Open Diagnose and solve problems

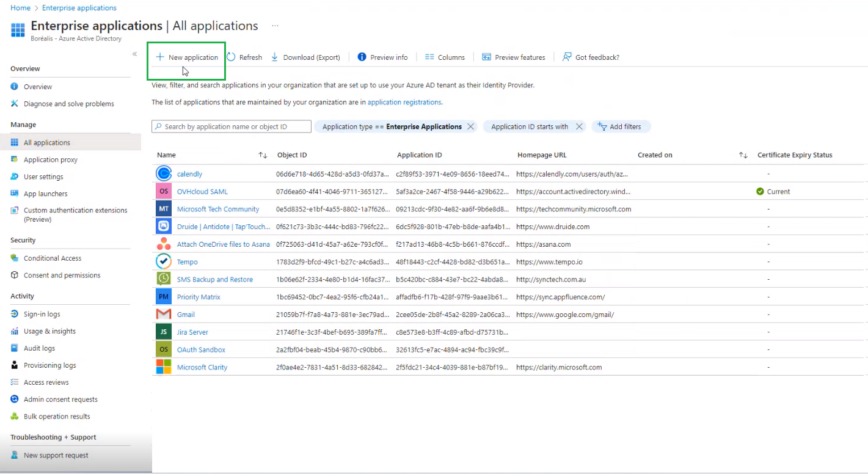(70, 104)
